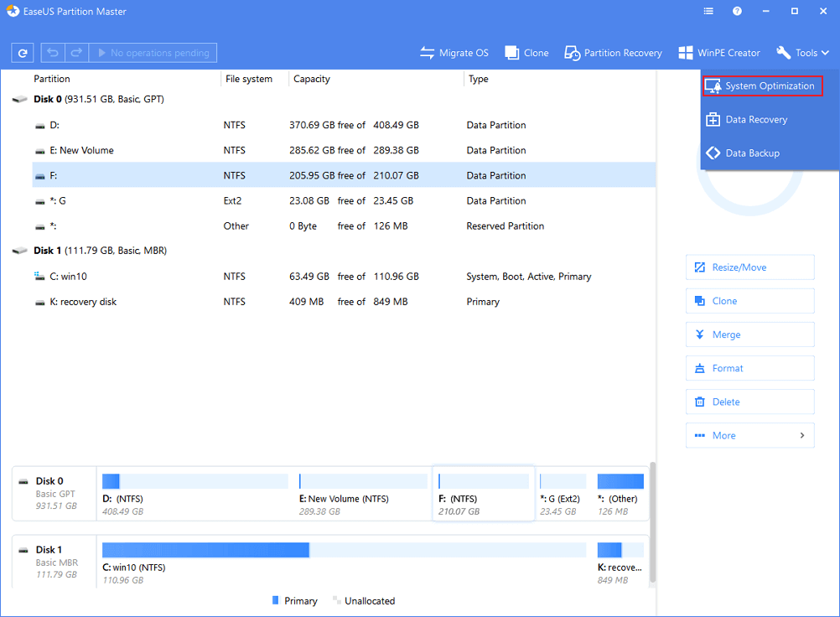Click the Primary legend color swatch
Image resolution: width=840 pixels, height=617 pixels.
[276, 600]
